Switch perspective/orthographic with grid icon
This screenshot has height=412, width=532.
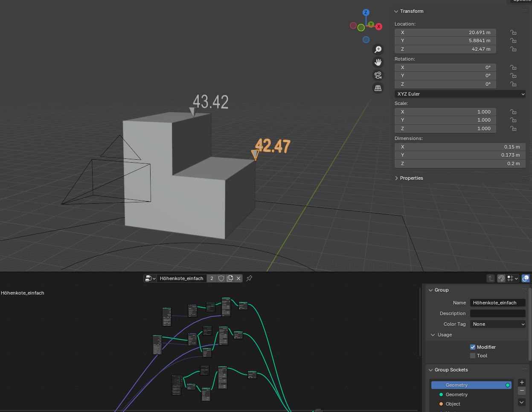click(378, 88)
